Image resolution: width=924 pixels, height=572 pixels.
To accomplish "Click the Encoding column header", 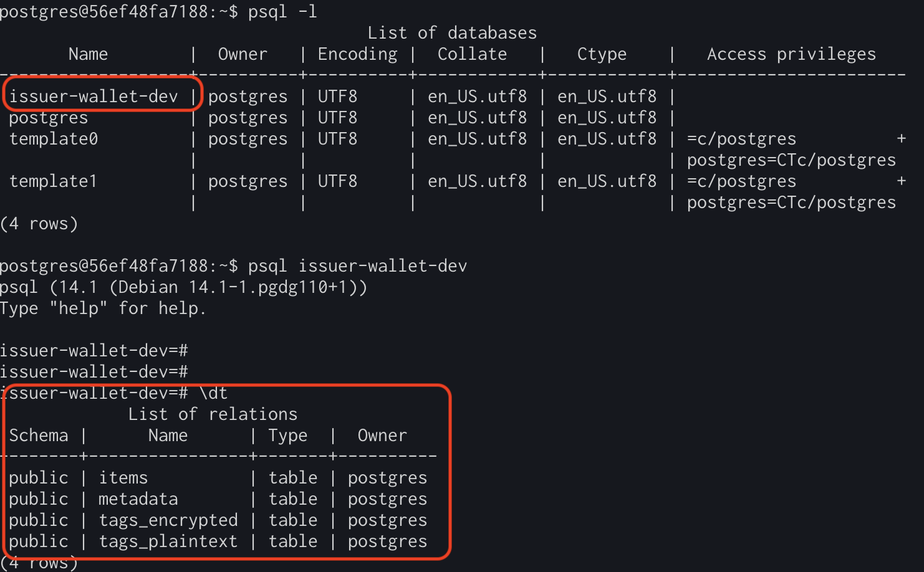I will click(x=357, y=54).
